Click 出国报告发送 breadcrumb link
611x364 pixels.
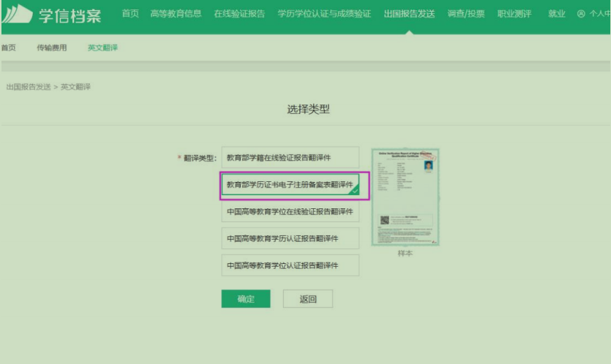pos(29,87)
